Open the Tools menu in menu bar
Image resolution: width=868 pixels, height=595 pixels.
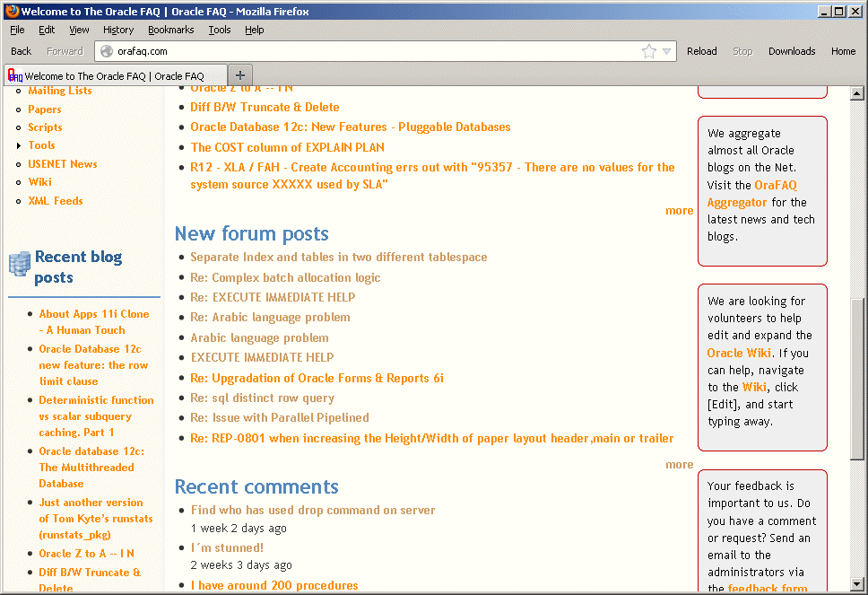[220, 30]
